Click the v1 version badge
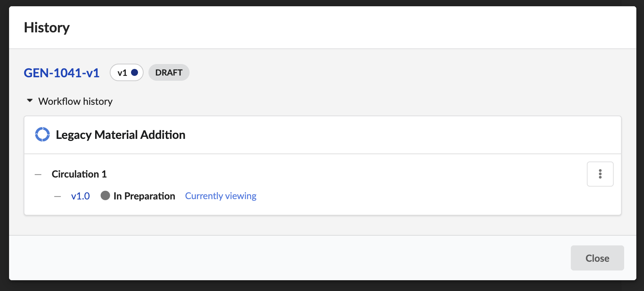The image size is (644, 291). (x=127, y=72)
